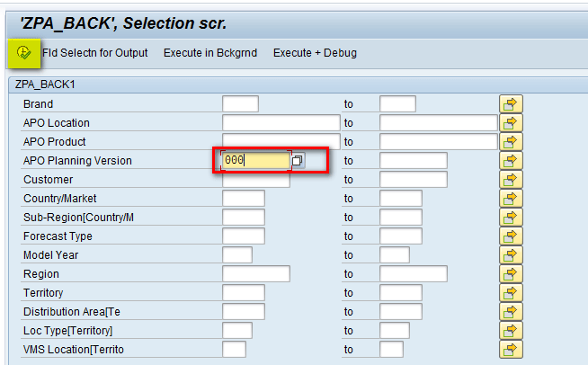Click the Brand from-value input field
This screenshot has width=588, height=365.
pyautogui.click(x=240, y=104)
